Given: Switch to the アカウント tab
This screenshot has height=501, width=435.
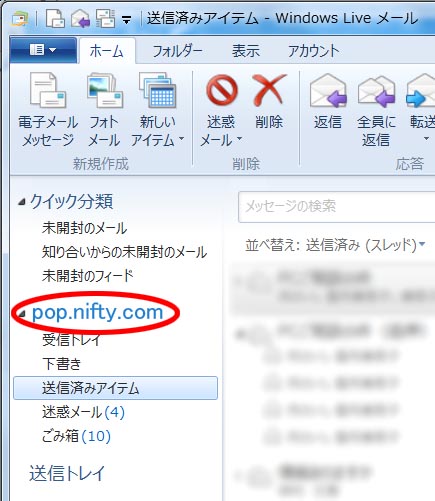Looking at the screenshot, I should click(x=313, y=51).
